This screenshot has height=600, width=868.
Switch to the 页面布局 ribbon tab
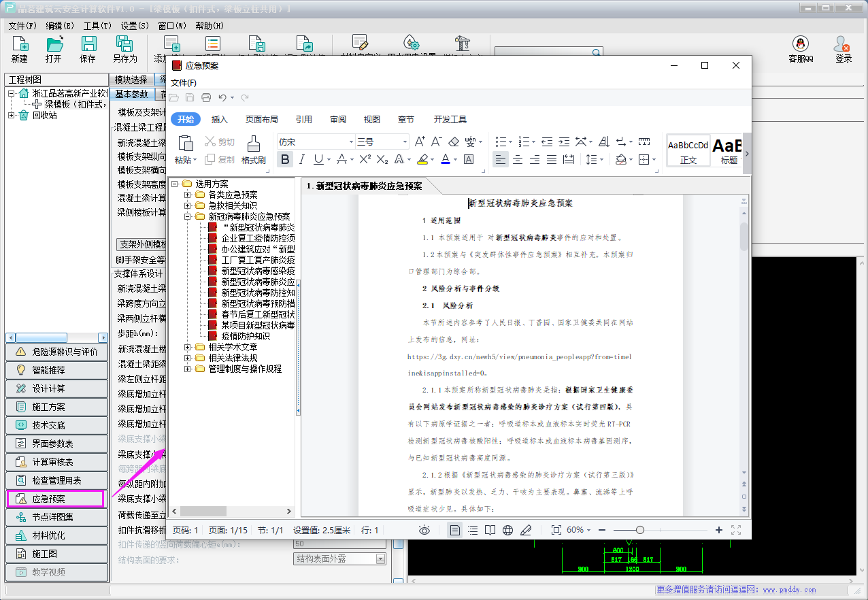coord(262,119)
